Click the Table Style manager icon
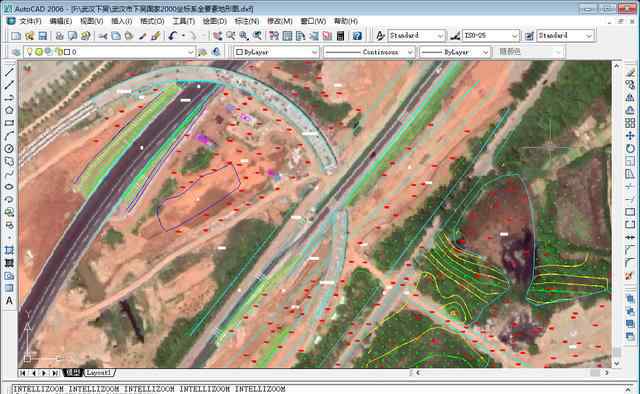This screenshot has height=394, width=640. (x=529, y=36)
